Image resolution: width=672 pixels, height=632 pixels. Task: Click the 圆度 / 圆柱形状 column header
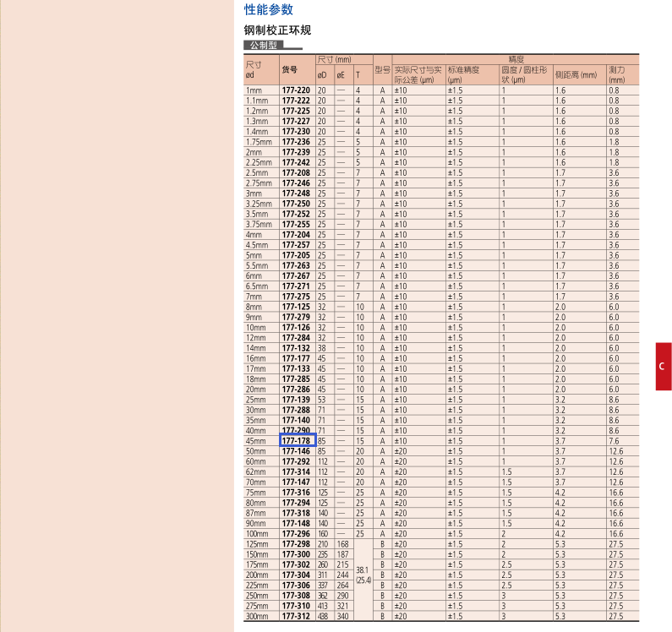click(x=525, y=74)
